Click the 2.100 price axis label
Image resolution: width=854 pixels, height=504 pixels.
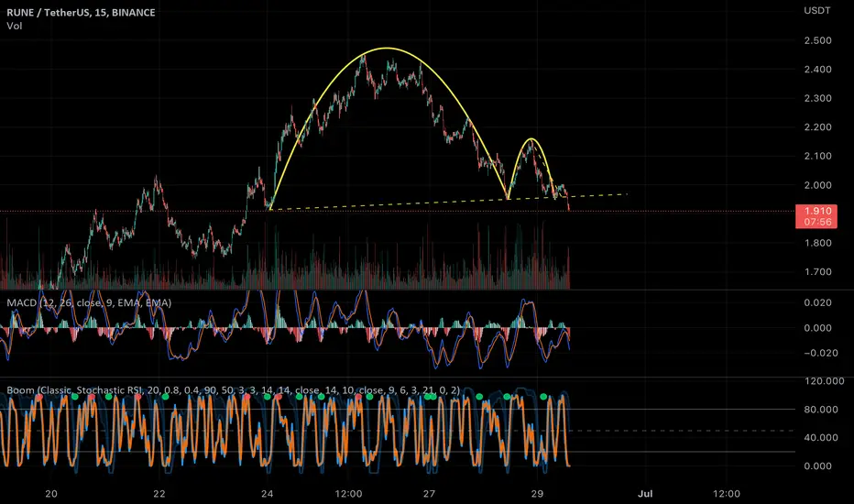point(817,156)
